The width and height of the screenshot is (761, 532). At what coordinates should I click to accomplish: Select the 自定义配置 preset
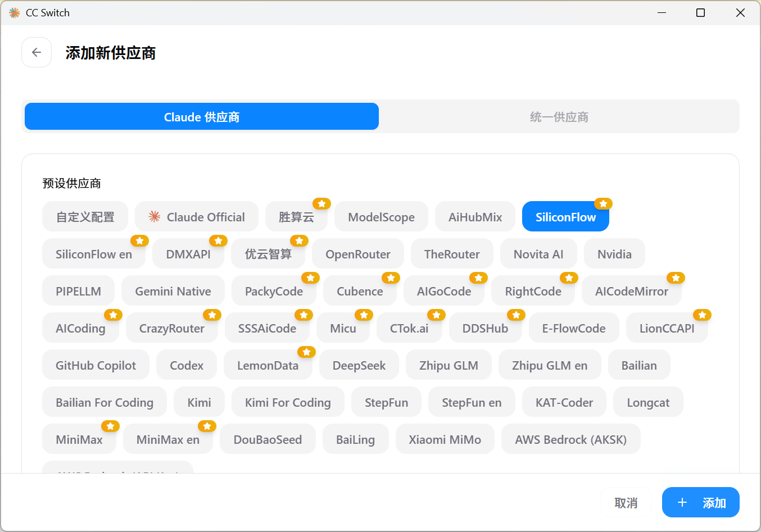pos(85,216)
